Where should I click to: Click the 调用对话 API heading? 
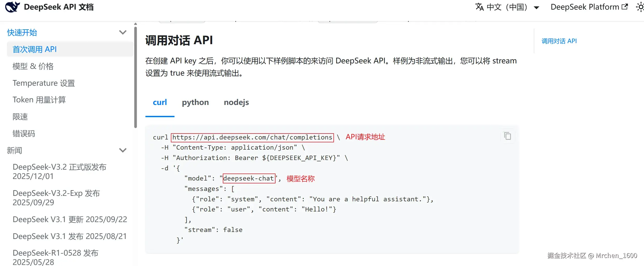point(179,41)
